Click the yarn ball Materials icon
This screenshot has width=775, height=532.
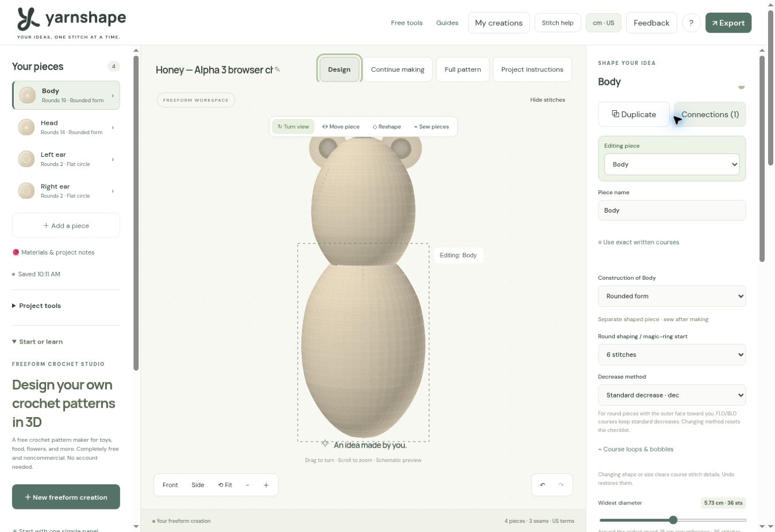tap(16, 252)
